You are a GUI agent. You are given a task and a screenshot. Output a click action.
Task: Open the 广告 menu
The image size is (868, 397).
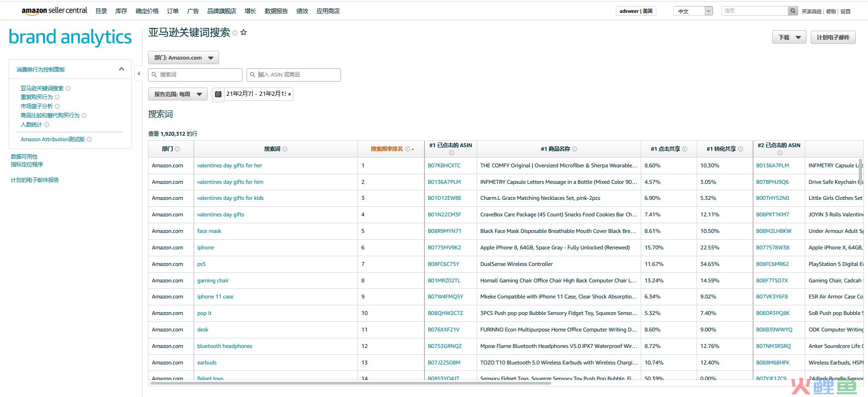pyautogui.click(x=193, y=11)
